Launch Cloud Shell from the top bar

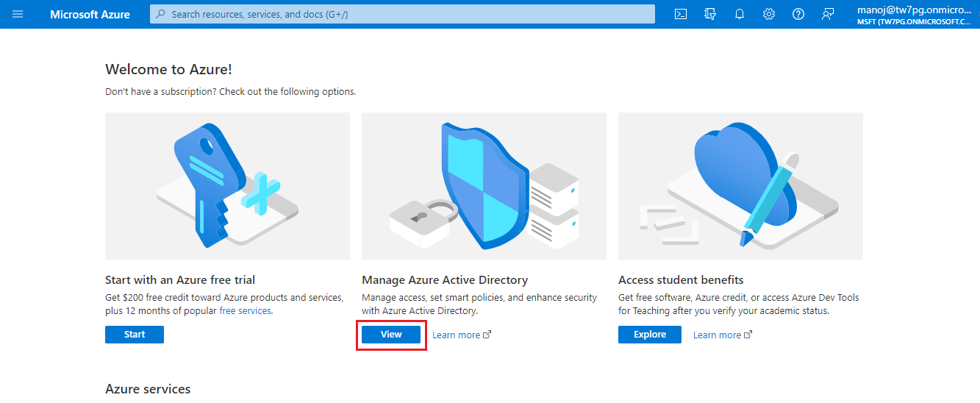[681, 14]
